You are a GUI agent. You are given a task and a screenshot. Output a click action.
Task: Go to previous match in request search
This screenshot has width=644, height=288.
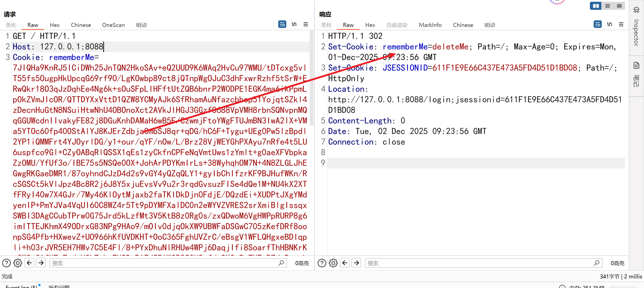click(x=29, y=263)
